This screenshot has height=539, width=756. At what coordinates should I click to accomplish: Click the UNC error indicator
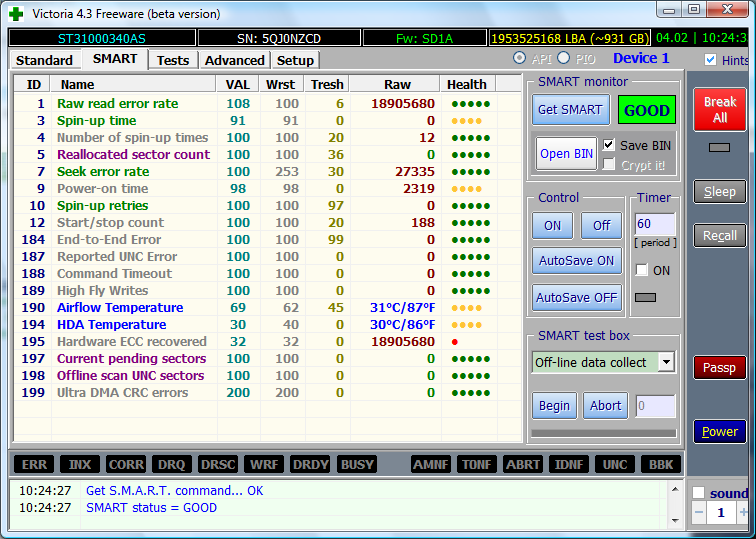(x=615, y=465)
